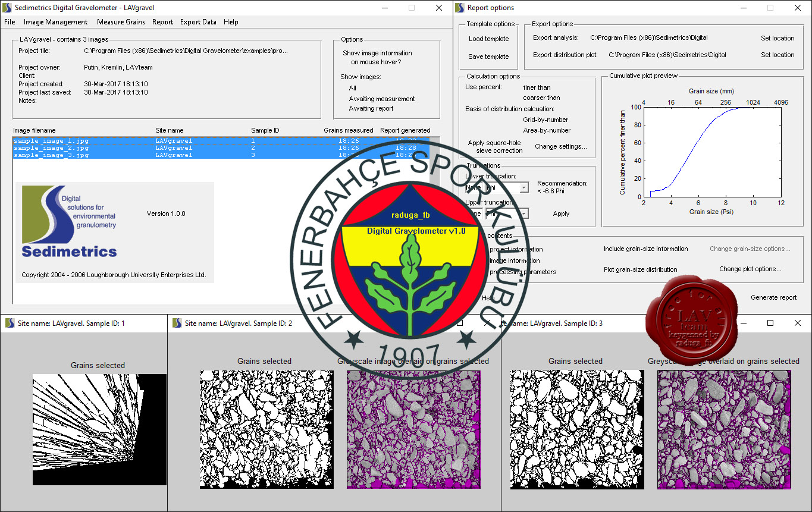The height and width of the screenshot is (512, 812).
Task: Click the cumulative plot preview graph
Action: pos(712,152)
